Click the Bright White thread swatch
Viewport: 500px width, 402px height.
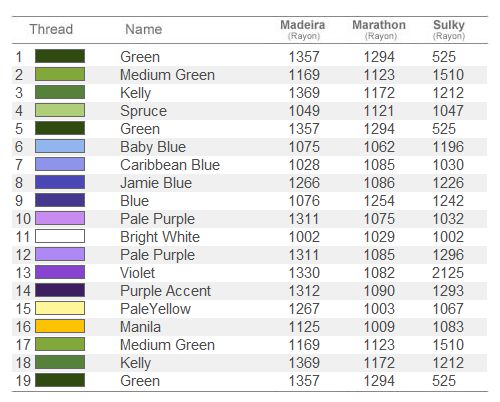coord(60,236)
